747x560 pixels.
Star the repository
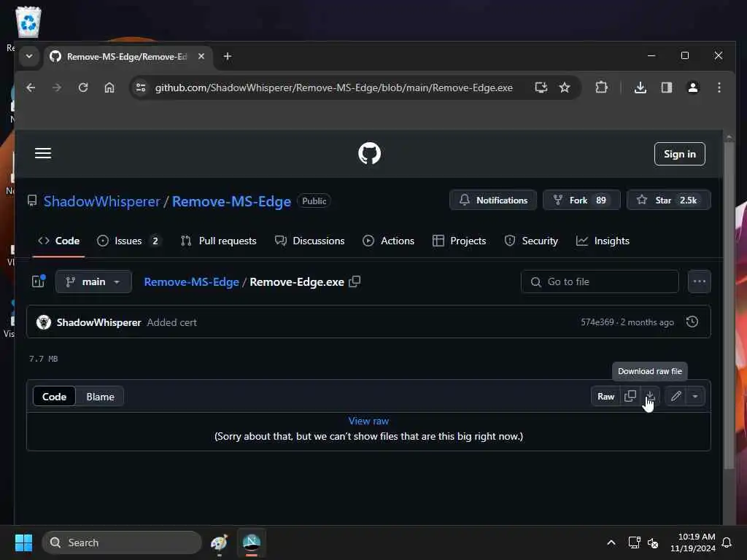click(669, 200)
